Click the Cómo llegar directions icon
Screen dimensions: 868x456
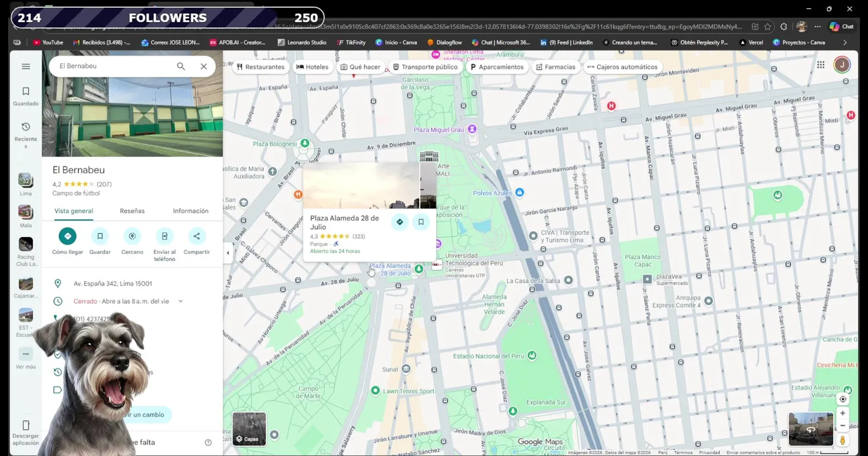(68, 236)
